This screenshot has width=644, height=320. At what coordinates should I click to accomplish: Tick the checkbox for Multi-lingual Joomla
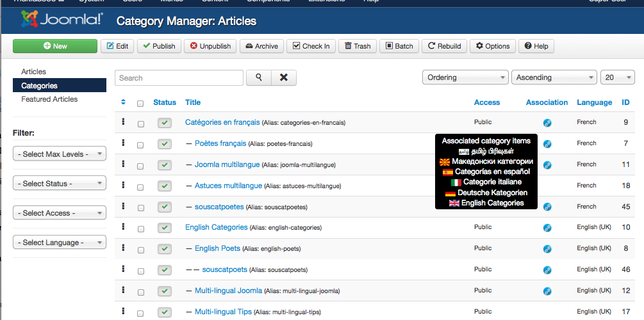pos(140,292)
